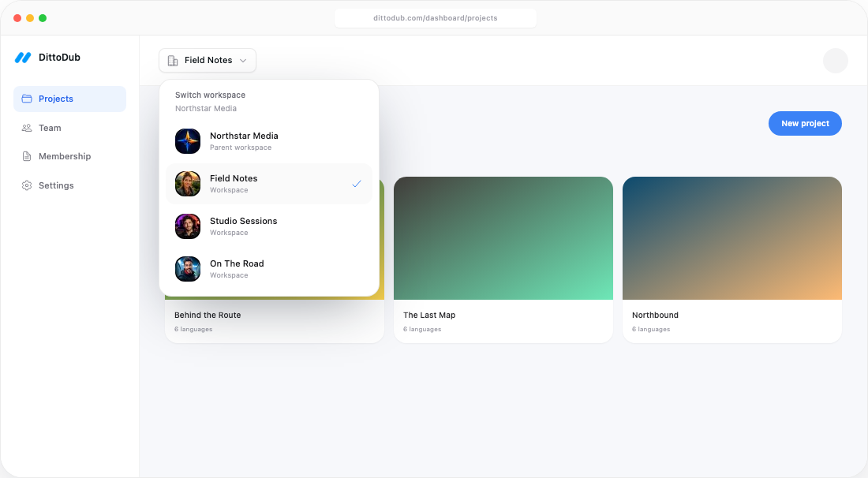
Task: Click the New project button
Action: coord(805,123)
